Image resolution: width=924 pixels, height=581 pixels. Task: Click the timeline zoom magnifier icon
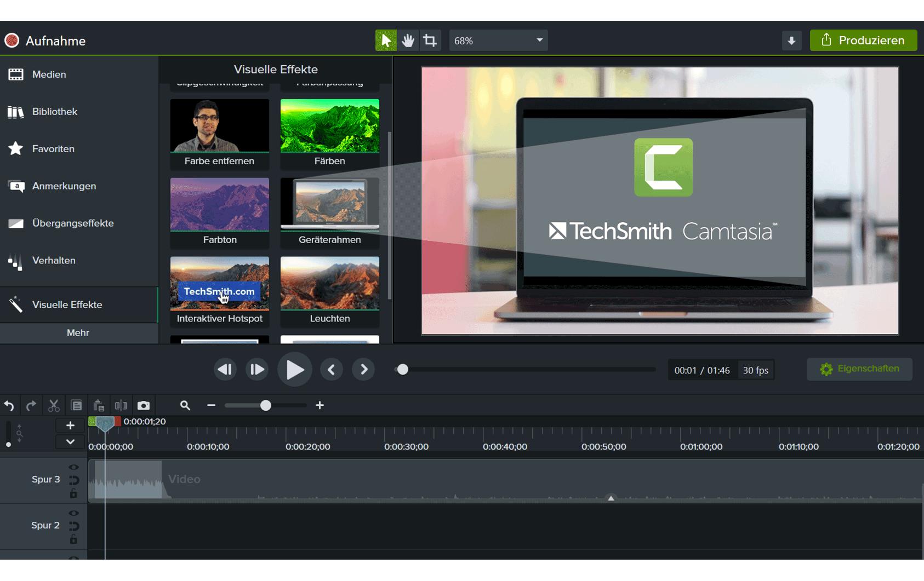[x=185, y=406]
